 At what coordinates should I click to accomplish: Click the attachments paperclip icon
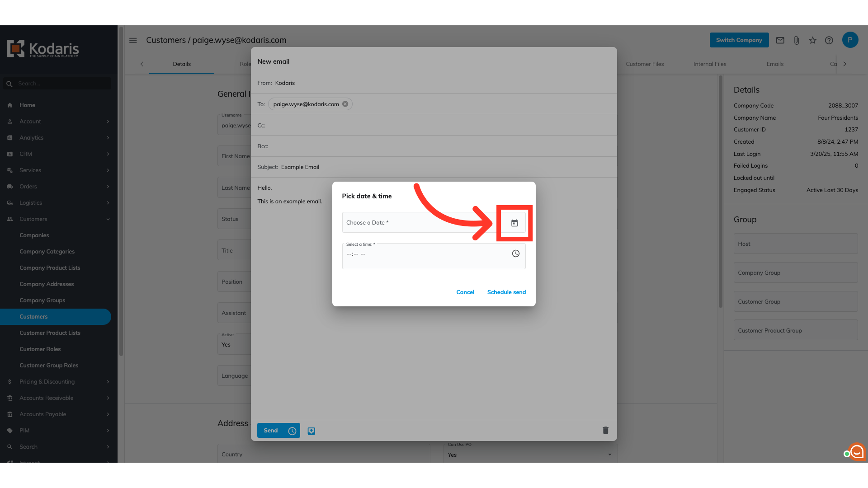(x=797, y=40)
